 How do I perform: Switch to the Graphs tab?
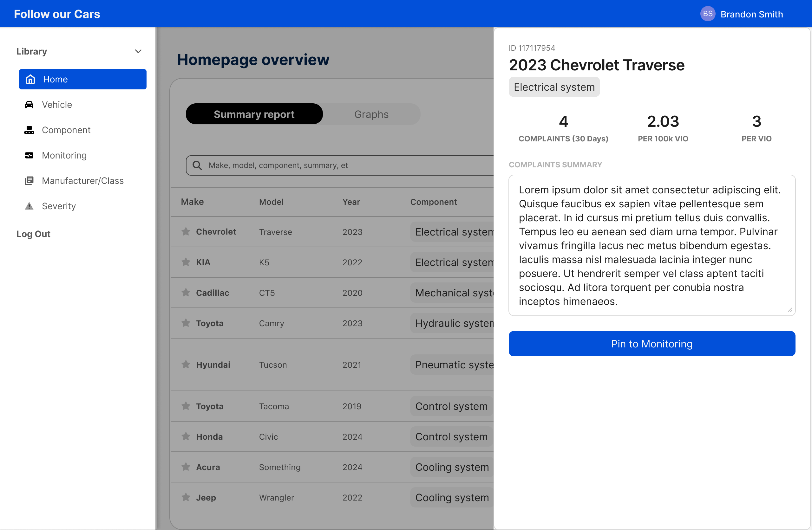pyautogui.click(x=371, y=114)
